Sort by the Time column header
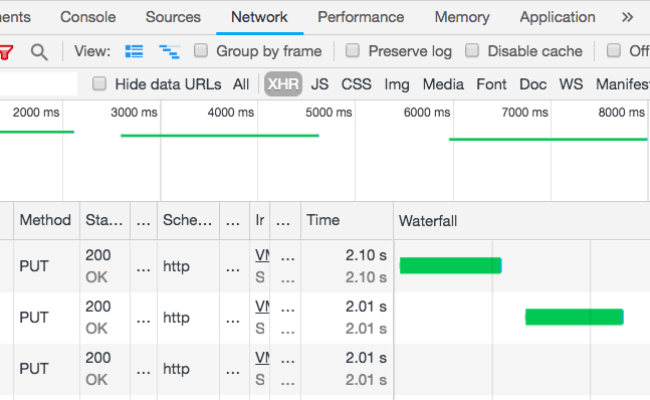The image size is (650, 400). point(323,220)
